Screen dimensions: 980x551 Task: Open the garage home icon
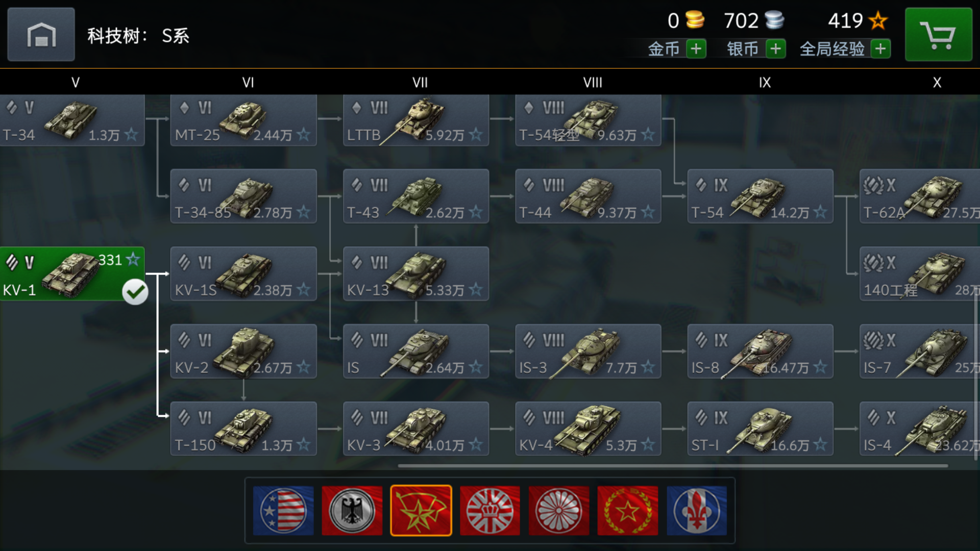click(41, 35)
